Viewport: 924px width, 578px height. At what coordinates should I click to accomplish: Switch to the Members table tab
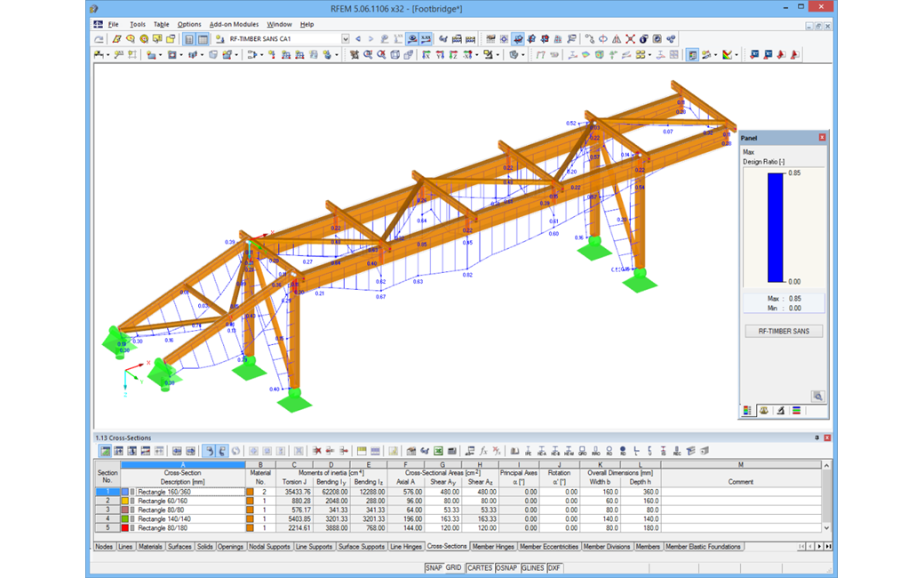(648, 547)
